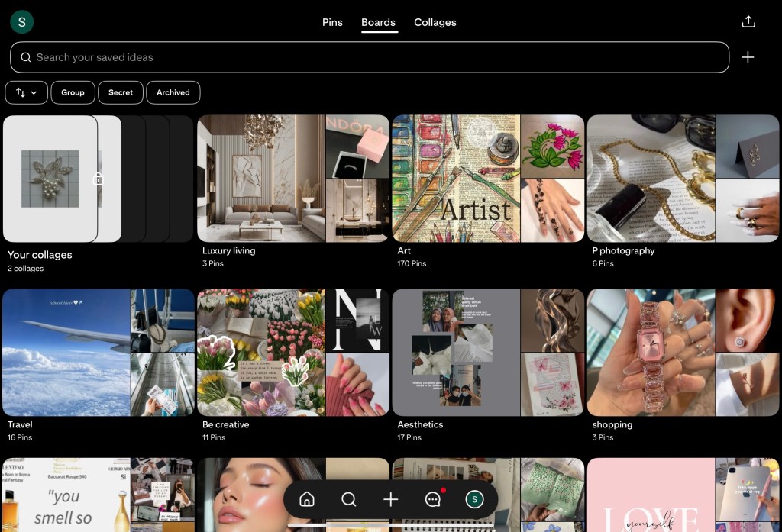Open the Travel board title link
The image size is (782, 532).
pos(20,424)
